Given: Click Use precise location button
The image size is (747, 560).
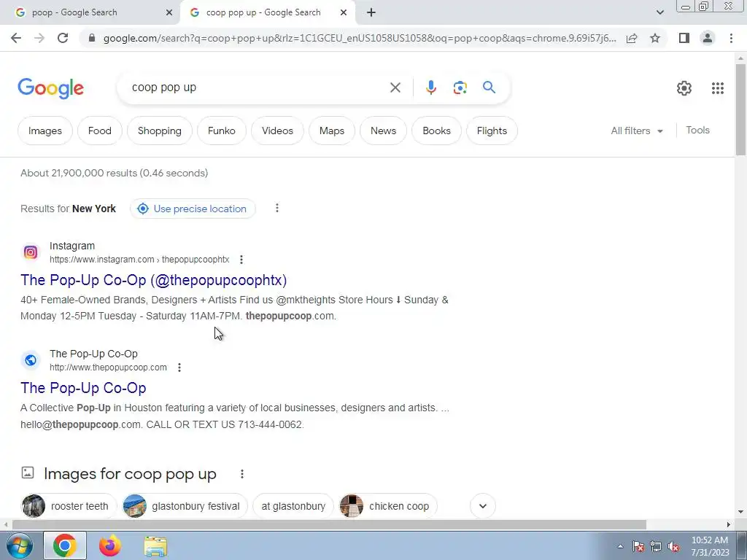Looking at the screenshot, I should (193, 209).
